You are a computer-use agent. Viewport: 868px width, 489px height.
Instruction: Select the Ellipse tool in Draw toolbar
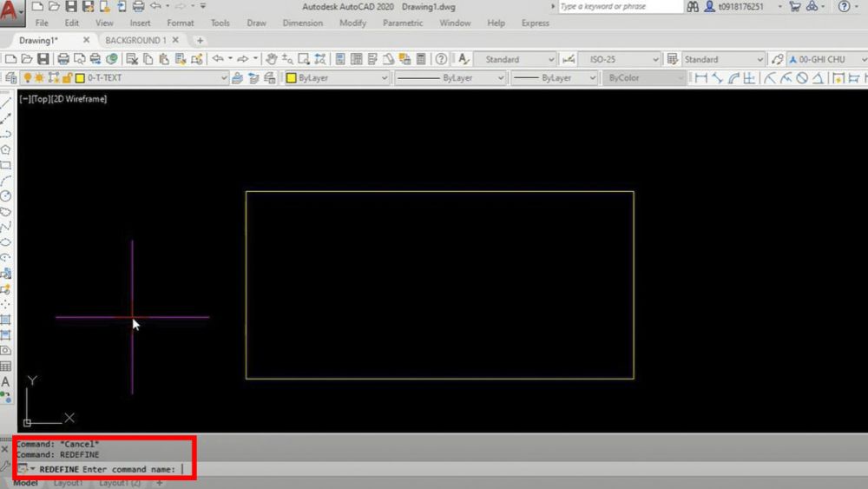click(x=6, y=242)
